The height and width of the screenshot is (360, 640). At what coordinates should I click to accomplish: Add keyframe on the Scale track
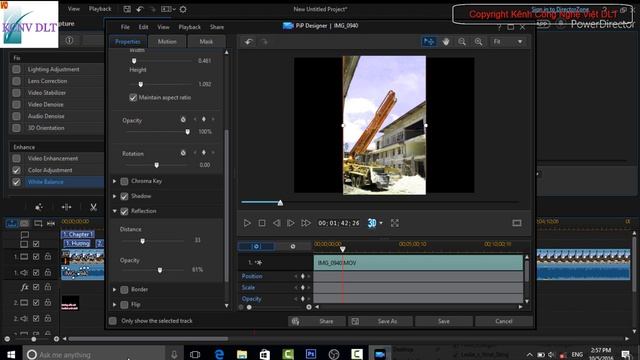click(x=302, y=287)
